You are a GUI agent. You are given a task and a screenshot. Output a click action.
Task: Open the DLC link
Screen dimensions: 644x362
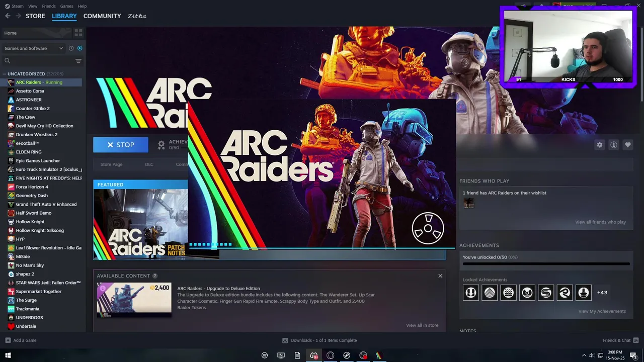[x=149, y=164]
